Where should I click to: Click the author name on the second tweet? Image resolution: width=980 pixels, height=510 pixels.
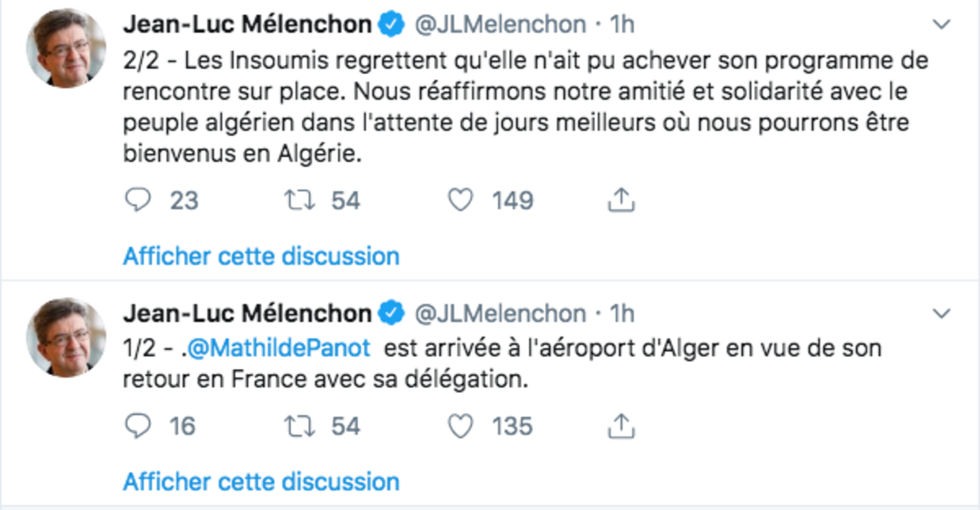point(247,313)
